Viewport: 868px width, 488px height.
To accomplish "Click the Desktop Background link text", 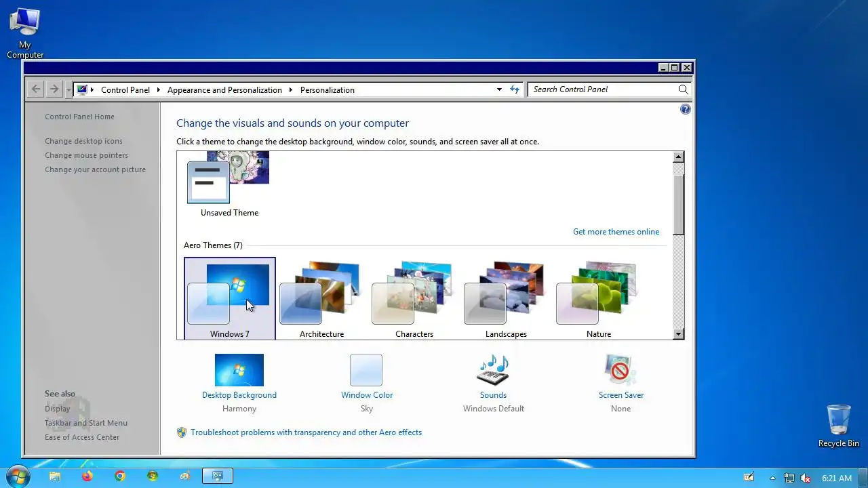I will 239,395.
